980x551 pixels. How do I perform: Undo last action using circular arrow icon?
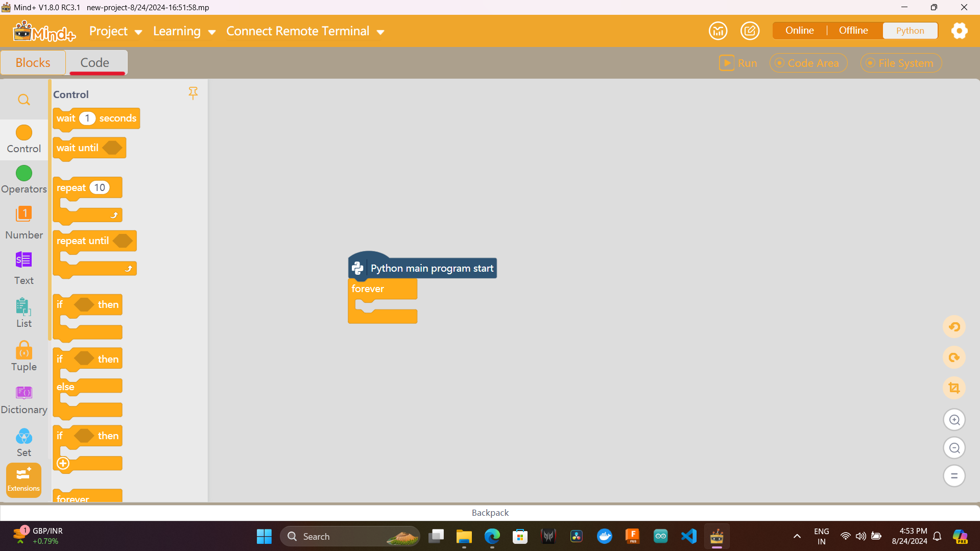[x=954, y=327]
